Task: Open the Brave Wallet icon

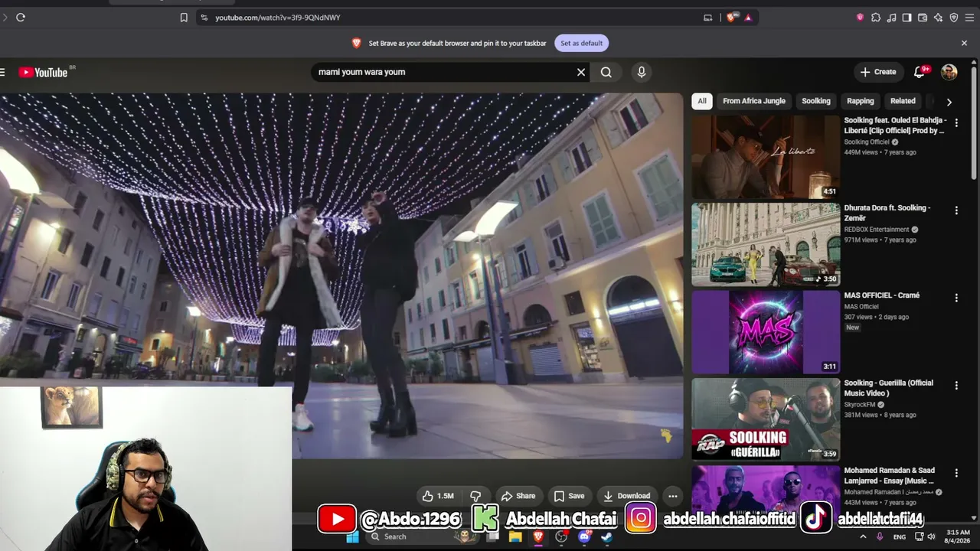Action: pos(923,18)
